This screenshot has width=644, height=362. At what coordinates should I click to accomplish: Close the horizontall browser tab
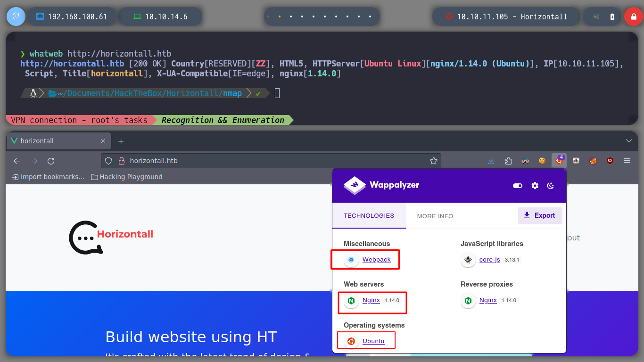(103, 141)
